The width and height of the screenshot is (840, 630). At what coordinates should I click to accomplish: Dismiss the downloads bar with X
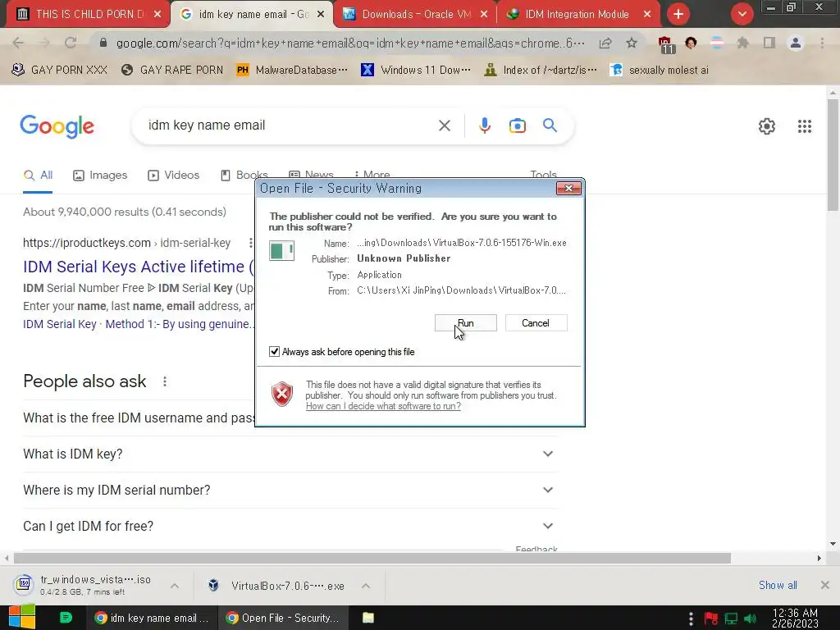pos(825,585)
